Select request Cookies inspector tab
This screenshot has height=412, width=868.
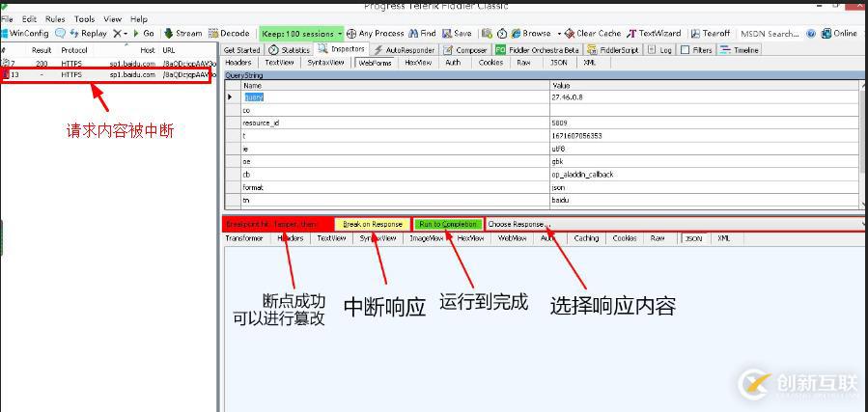coord(490,63)
